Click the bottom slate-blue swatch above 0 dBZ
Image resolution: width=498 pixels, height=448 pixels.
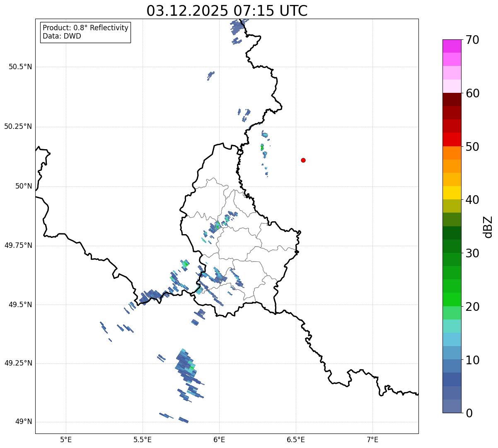(x=452, y=406)
